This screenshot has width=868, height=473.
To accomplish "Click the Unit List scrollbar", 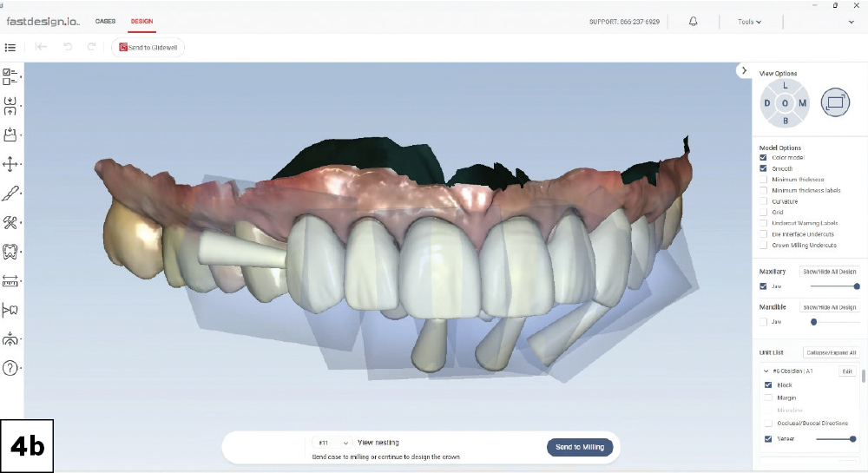I will pyautogui.click(x=863, y=376).
